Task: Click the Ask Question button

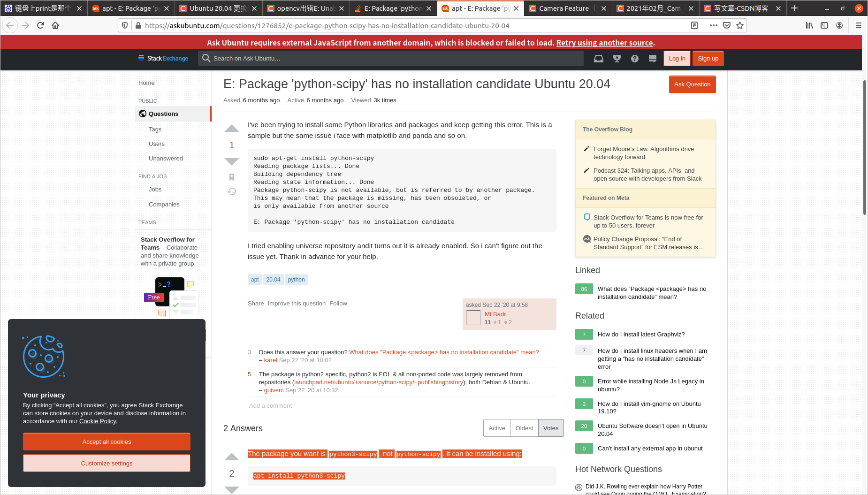Action: coord(693,84)
